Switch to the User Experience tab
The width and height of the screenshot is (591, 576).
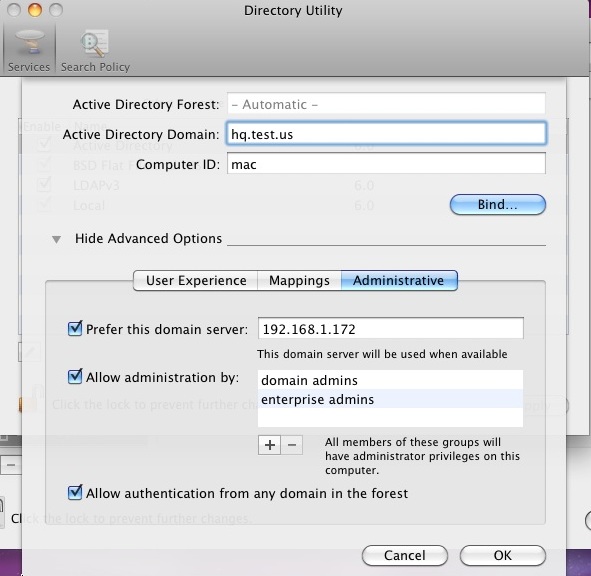[x=196, y=280]
